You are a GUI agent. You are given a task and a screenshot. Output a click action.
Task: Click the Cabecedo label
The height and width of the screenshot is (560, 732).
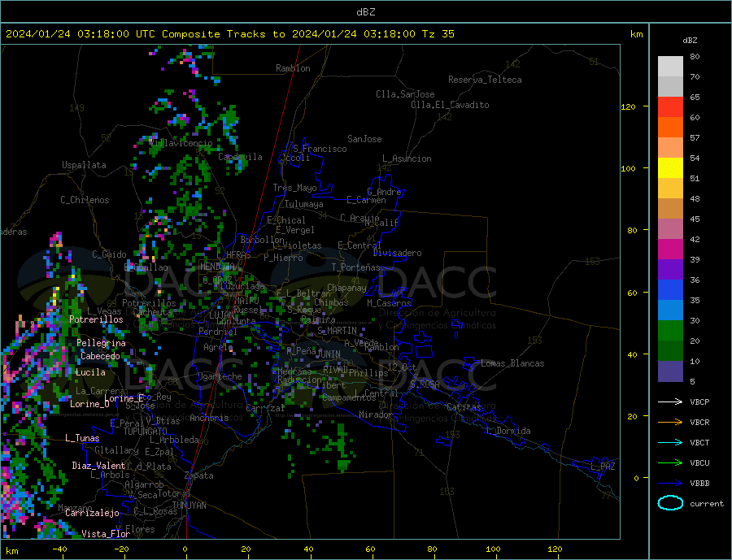point(100,356)
